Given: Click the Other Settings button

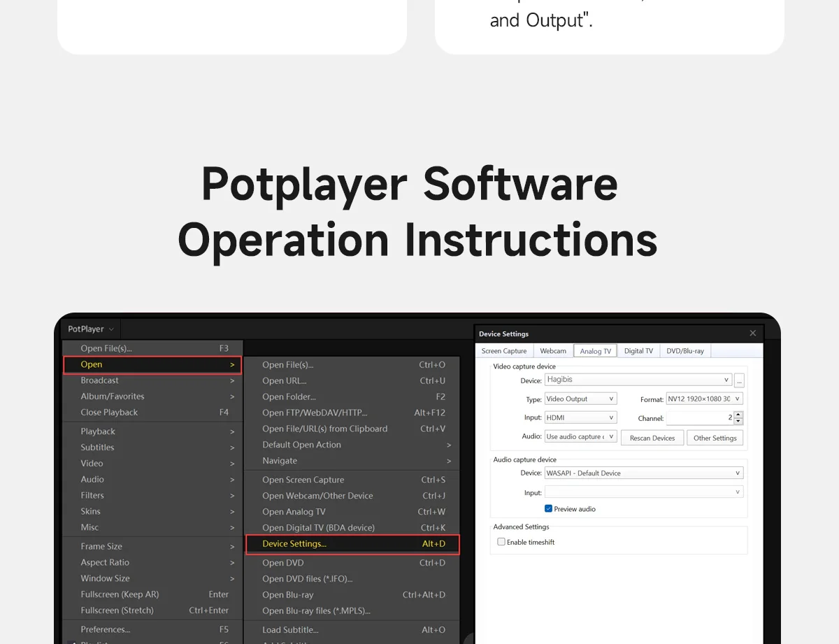Looking at the screenshot, I should 715,438.
